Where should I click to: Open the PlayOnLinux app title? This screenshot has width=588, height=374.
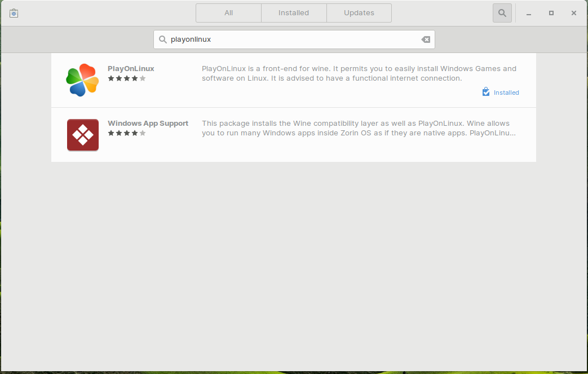click(x=131, y=69)
